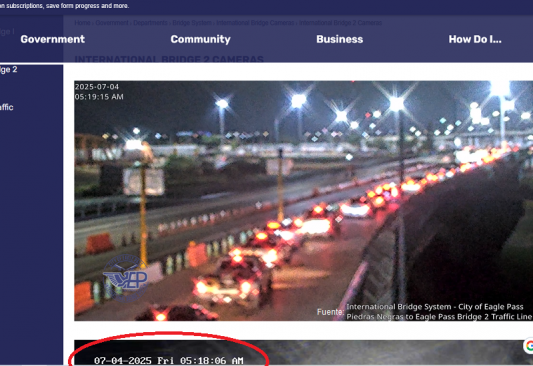533x366 pixels.
Task: Open the Government navigation menu
Action: point(53,39)
